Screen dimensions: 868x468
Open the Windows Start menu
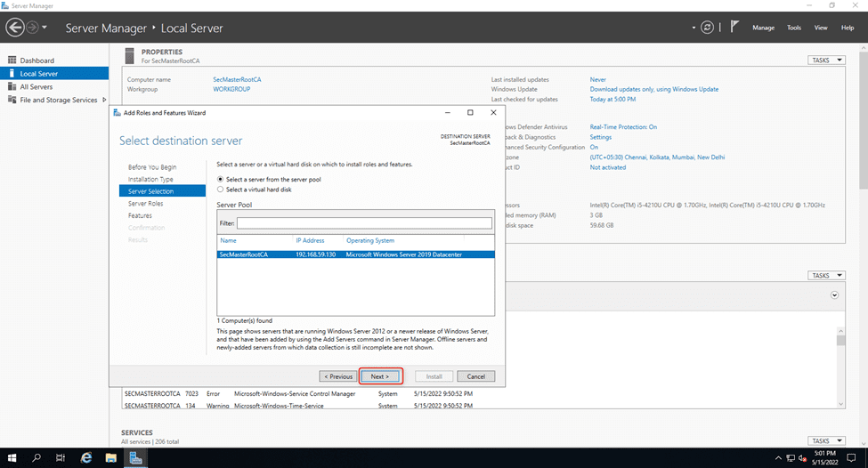click(12, 457)
